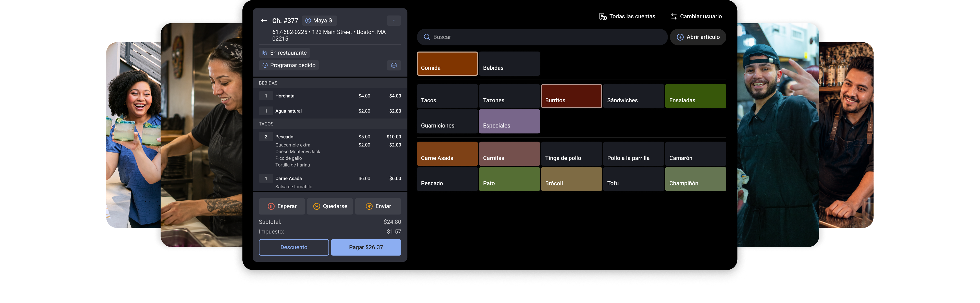The height and width of the screenshot is (303, 980).
Task: Add the Tofu item
Action: pyautogui.click(x=633, y=179)
